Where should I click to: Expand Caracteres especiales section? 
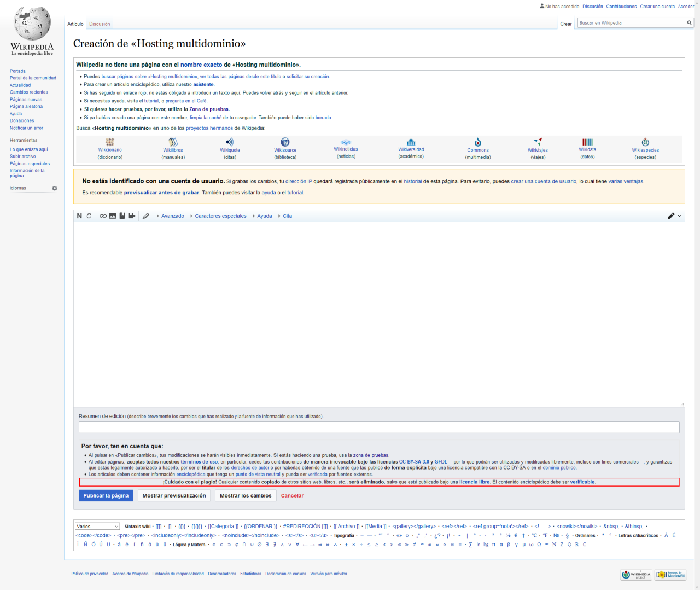coord(220,216)
